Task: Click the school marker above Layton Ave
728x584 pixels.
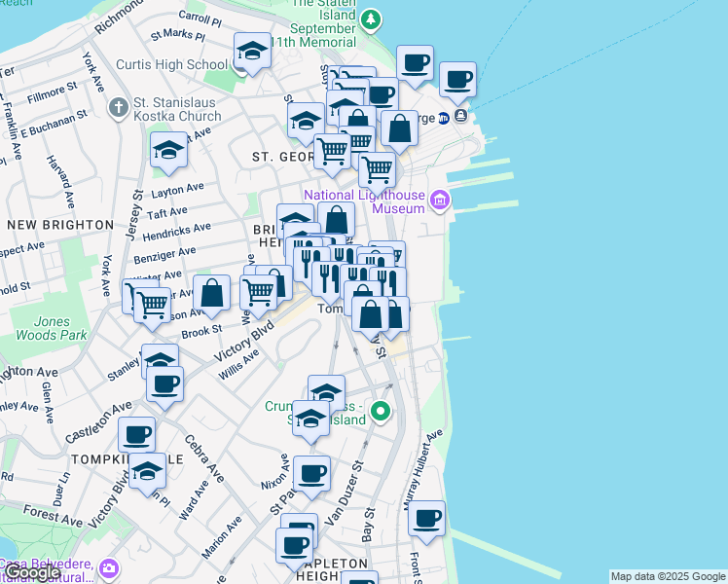Action: click(168, 151)
